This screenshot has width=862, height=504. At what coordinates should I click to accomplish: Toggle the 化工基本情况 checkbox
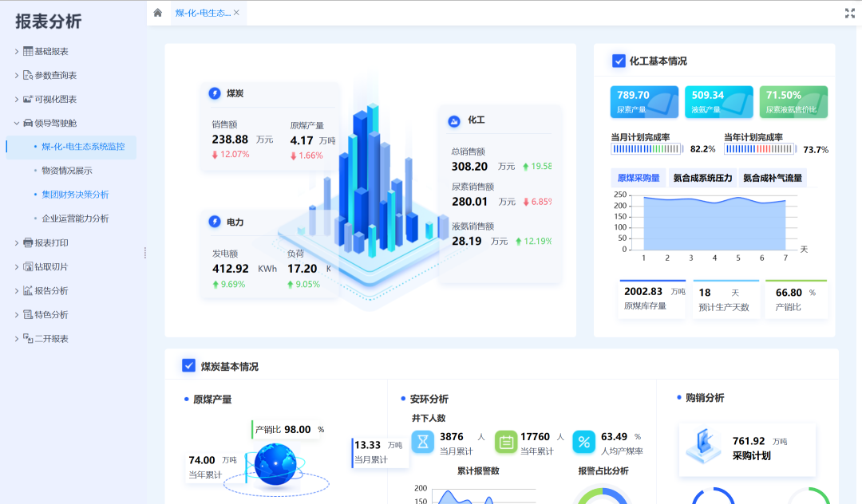click(619, 61)
